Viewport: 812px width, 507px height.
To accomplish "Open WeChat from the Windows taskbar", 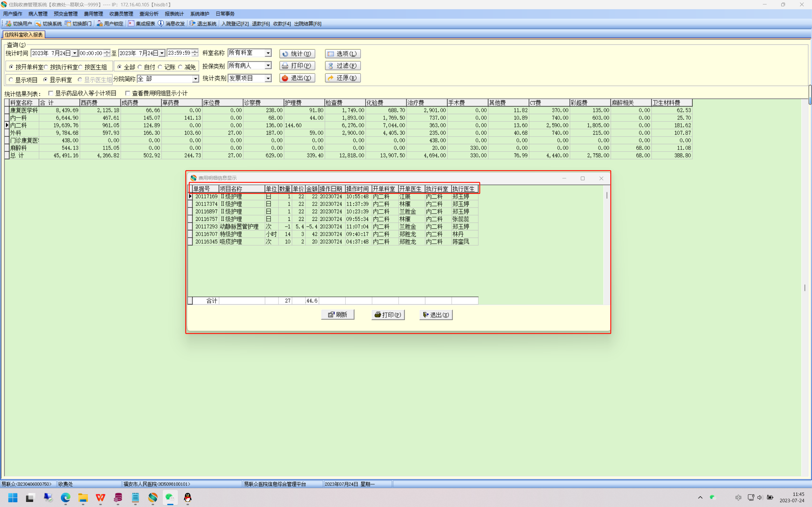I will click(x=170, y=497).
